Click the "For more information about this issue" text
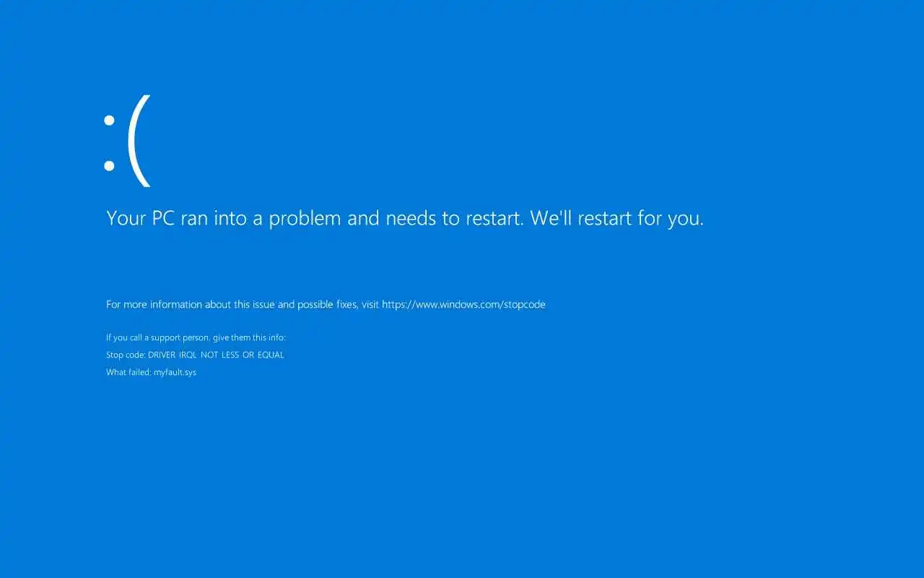The height and width of the screenshot is (578, 924). [x=190, y=305]
